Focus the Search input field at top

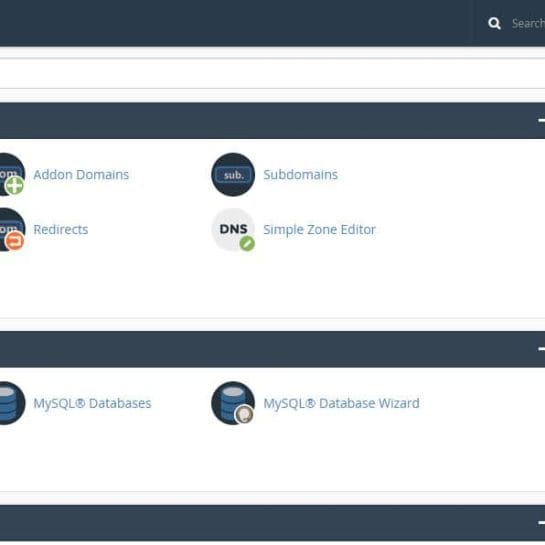528,23
